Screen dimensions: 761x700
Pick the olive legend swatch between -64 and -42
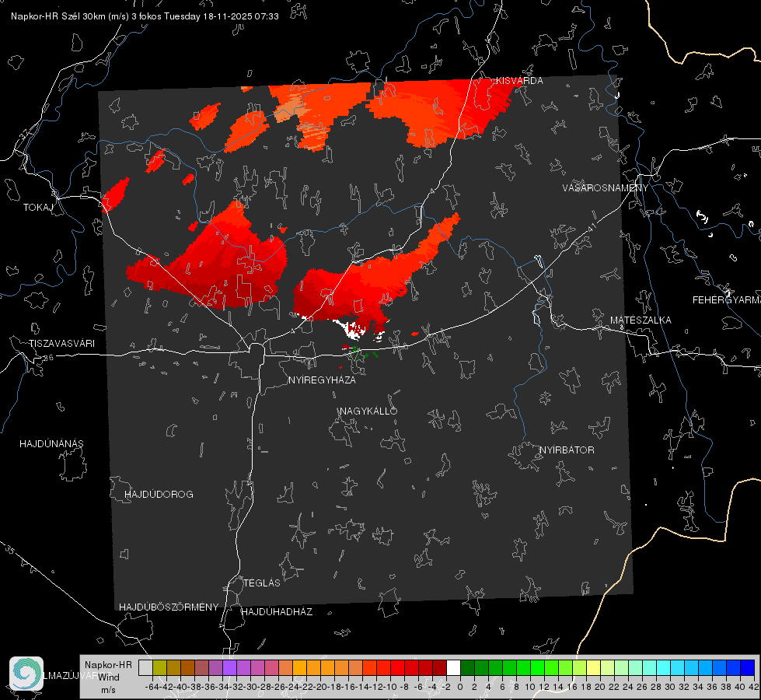pos(159,667)
